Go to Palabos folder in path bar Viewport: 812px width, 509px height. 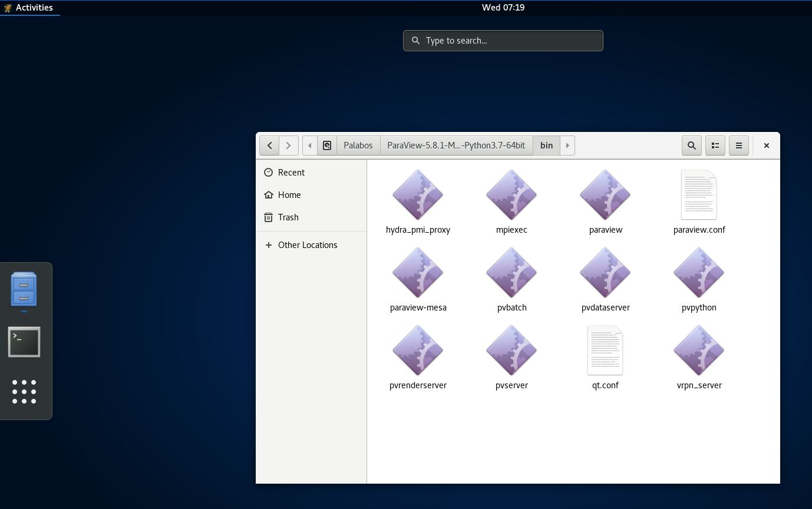click(358, 146)
